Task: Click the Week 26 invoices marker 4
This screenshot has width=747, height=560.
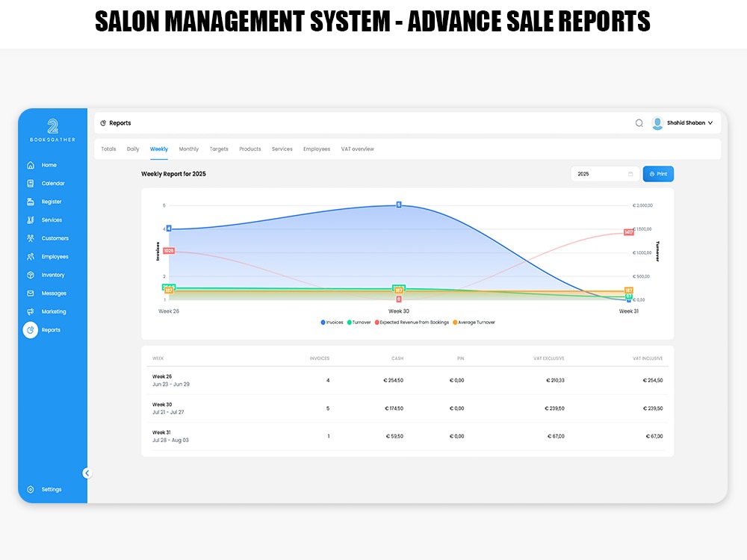Action: [x=169, y=228]
